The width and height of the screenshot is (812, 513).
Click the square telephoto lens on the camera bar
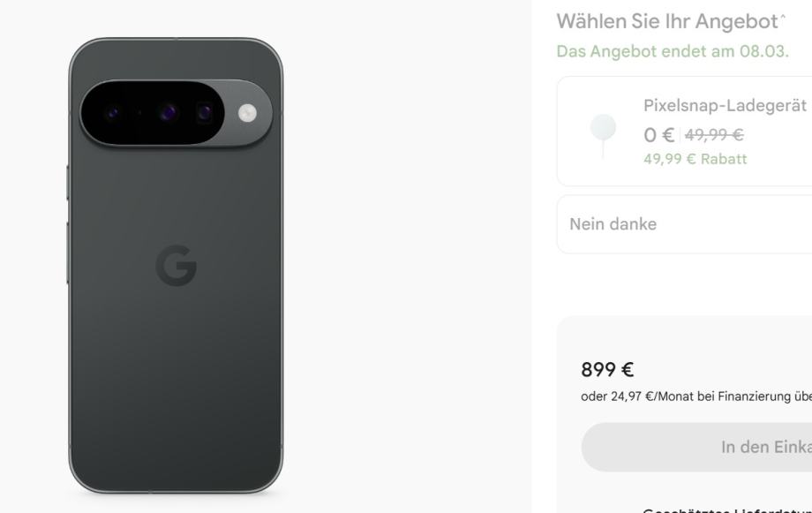click(205, 112)
